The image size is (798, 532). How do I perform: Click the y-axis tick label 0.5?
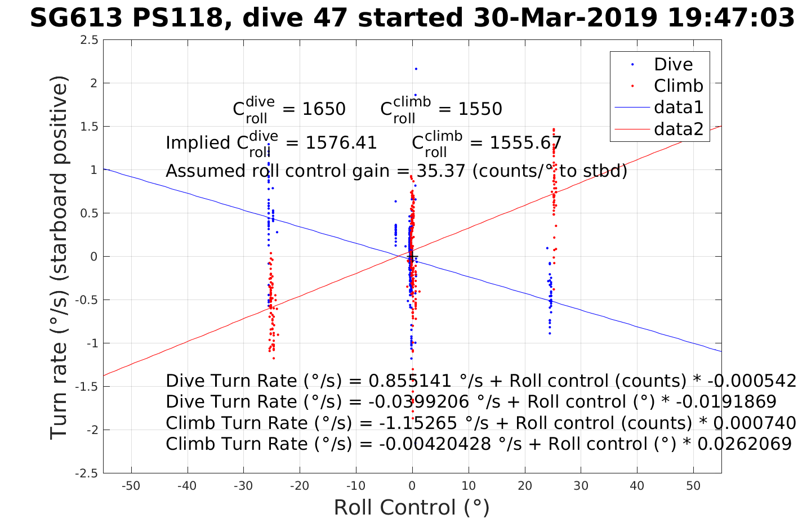(x=89, y=213)
